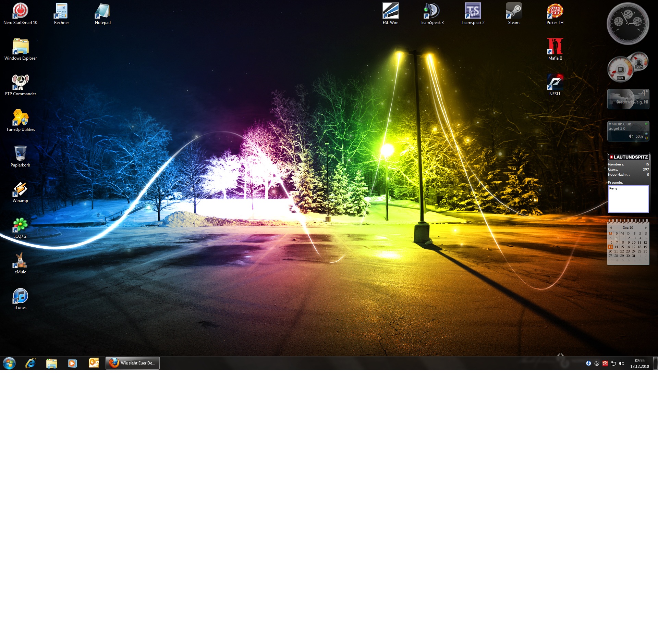Viewport: 658px width, 644px height.
Task: Open the Avira umbrella tray icon
Action: (x=605, y=363)
